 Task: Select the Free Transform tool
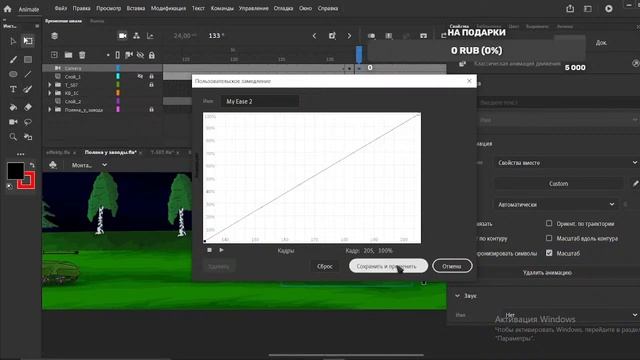coord(28,41)
